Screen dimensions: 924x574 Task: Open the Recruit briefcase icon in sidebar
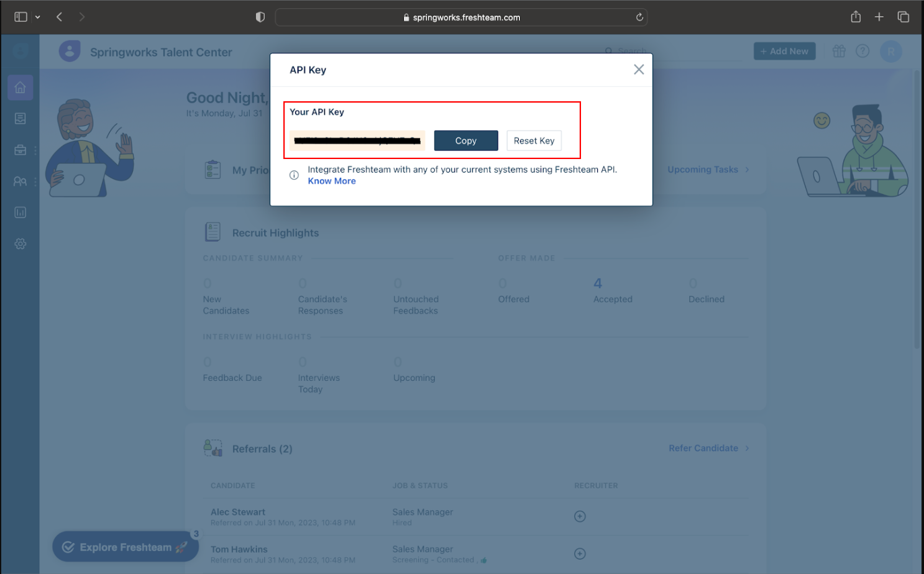coord(21,150)
